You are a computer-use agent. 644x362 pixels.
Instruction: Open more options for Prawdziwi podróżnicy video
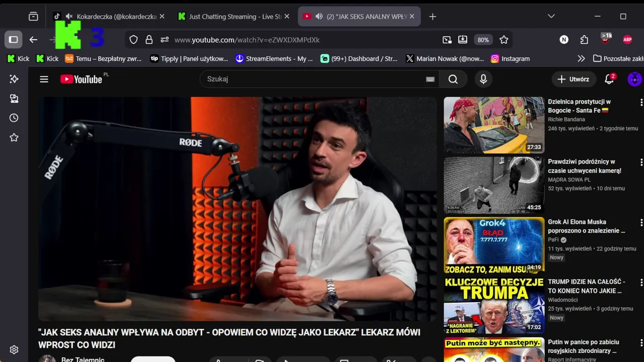point(641,162)
